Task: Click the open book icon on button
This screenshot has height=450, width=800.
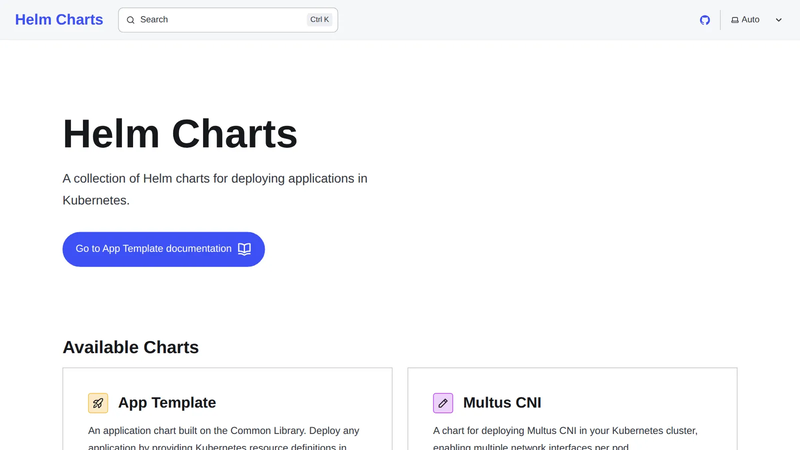Action: click(244, 249)
